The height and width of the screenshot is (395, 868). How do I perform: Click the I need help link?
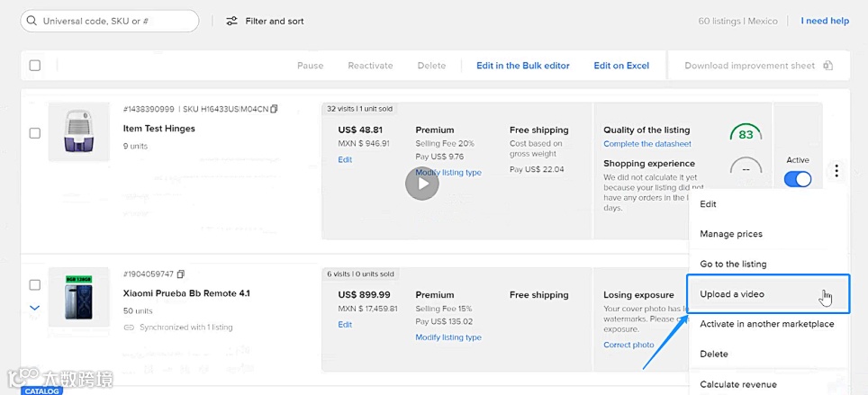(x=825, y=21)
